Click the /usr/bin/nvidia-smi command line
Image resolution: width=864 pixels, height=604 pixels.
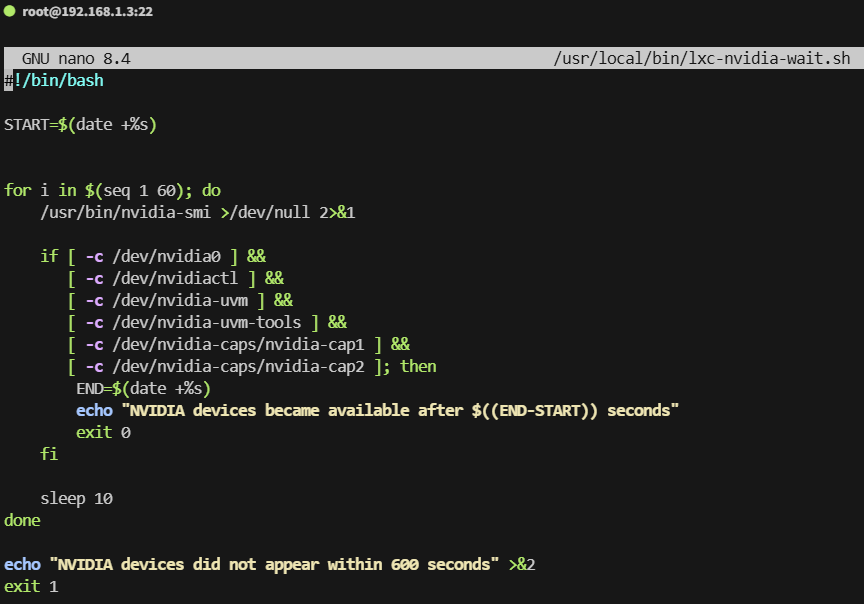click(198, 213)
